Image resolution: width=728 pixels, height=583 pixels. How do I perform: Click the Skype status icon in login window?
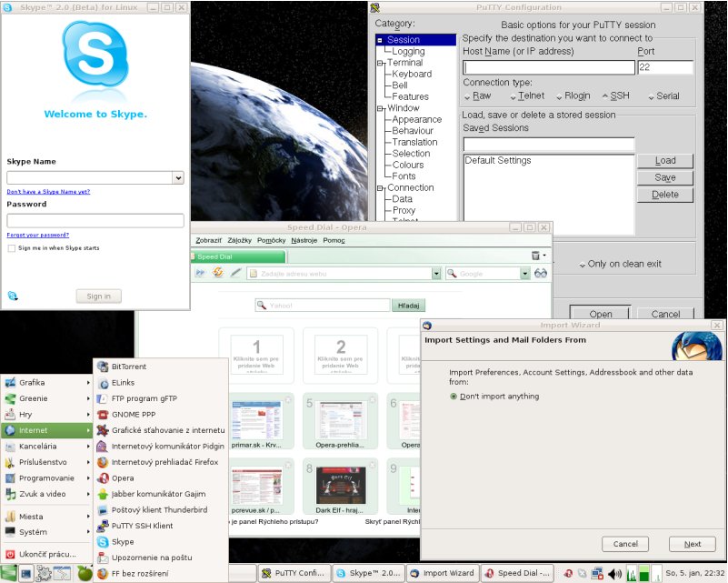coord(13,296)
